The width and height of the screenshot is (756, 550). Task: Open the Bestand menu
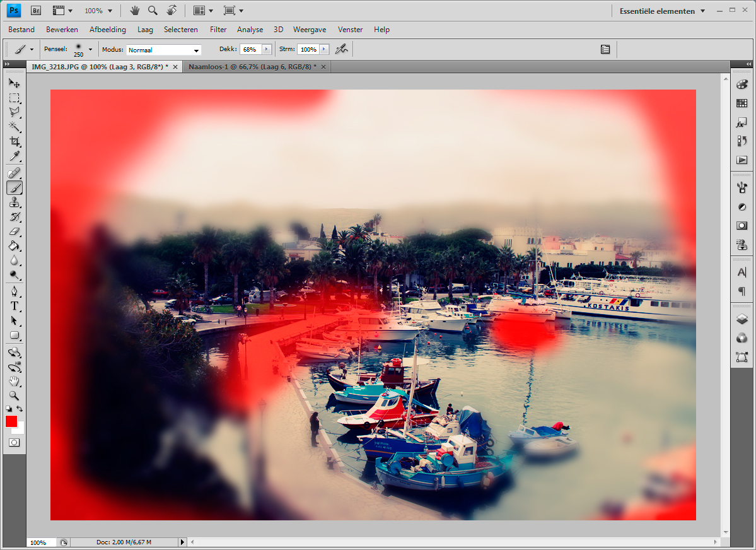tap(21, 30)
